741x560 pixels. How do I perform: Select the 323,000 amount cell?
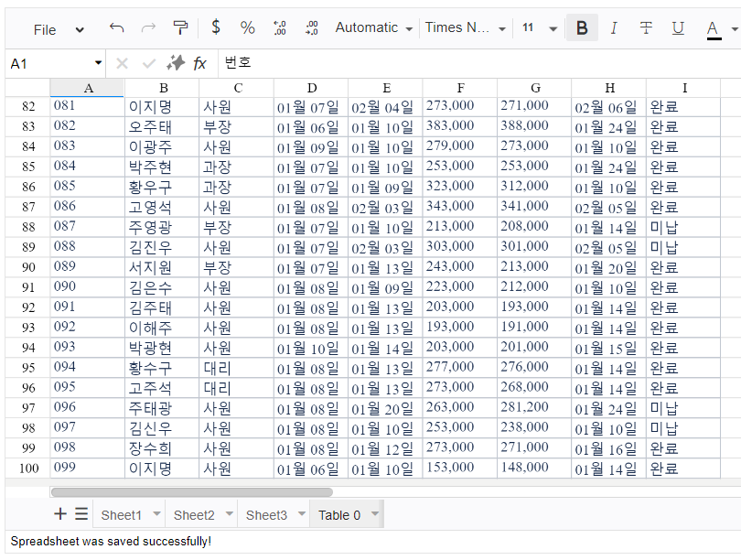tap(460, 188)
